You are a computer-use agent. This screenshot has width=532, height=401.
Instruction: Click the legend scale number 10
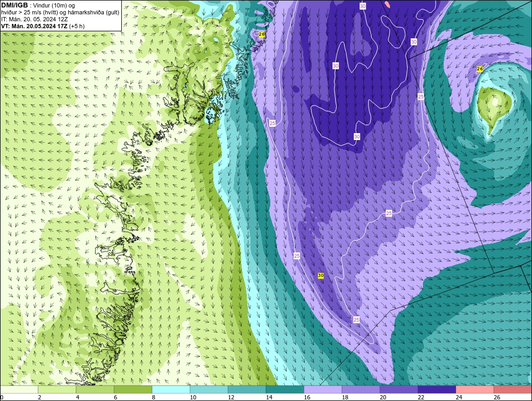tap(193, 397)
